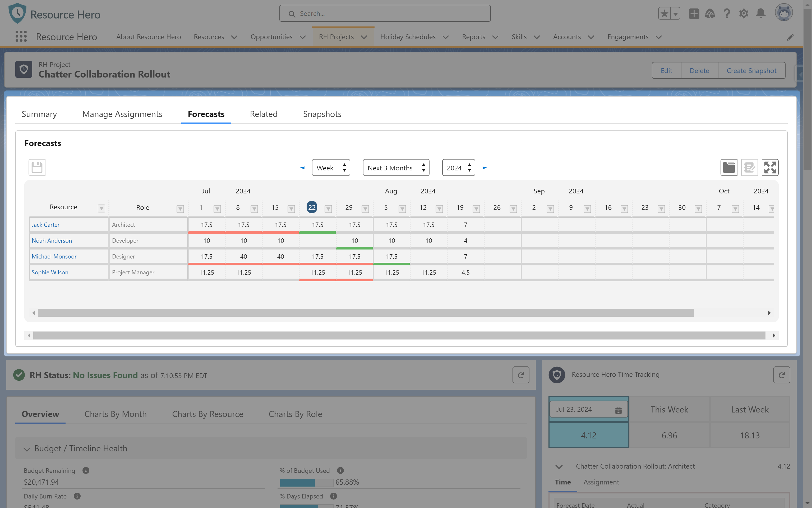Image resolution: width=812 pixels, height=508 pixels.
Task: Open the help question mark
Action: tap(727, 13)
